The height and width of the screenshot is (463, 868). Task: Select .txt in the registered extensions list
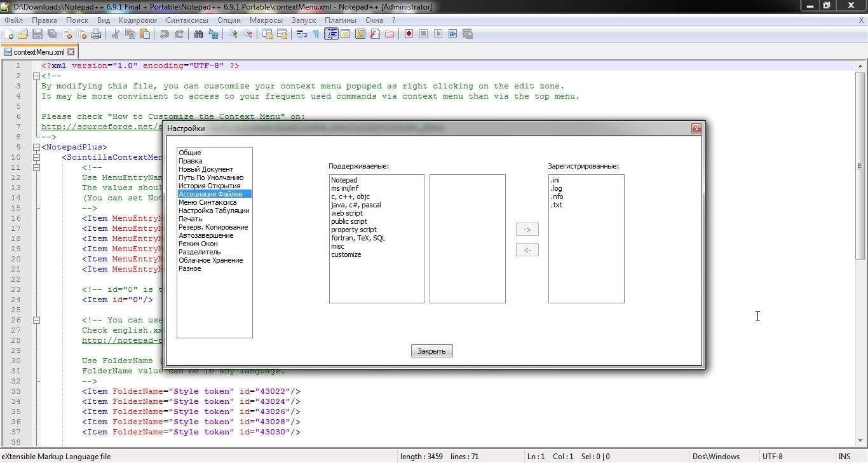[586, 205]
